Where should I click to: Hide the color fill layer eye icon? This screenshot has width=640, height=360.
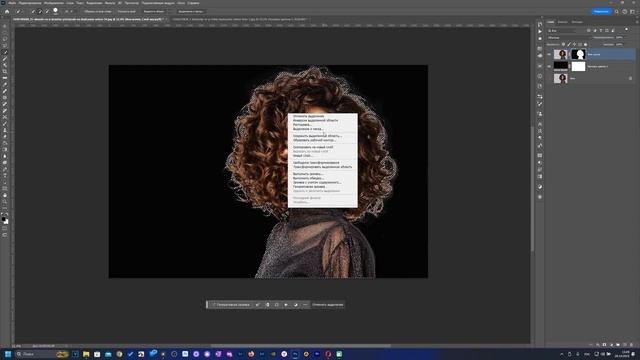click(x=549, y=66)
